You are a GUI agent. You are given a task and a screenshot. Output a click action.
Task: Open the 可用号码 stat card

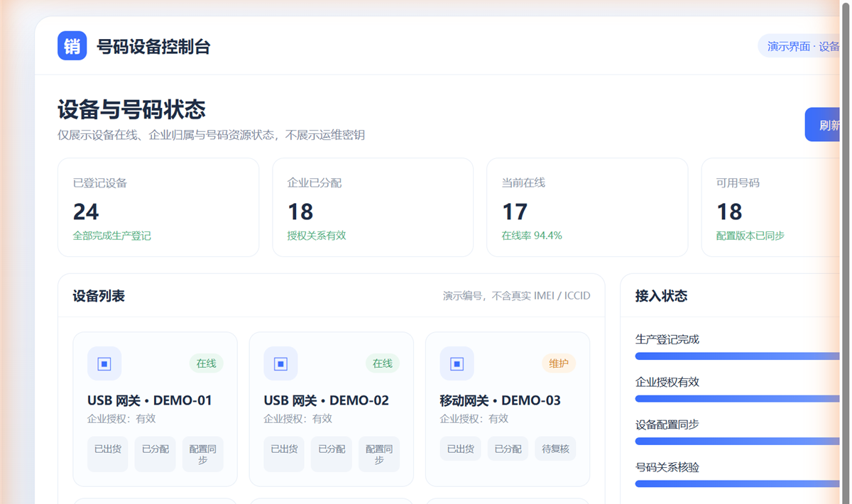(772, 207)
